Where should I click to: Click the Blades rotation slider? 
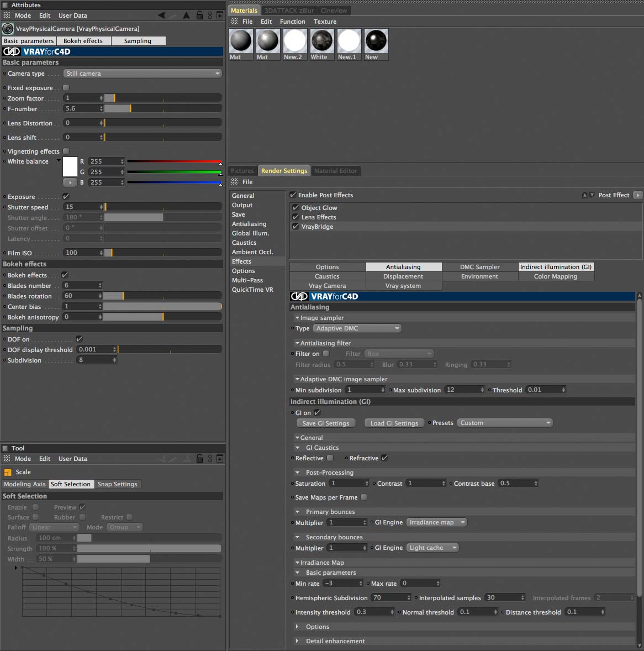tap(162, 296)
